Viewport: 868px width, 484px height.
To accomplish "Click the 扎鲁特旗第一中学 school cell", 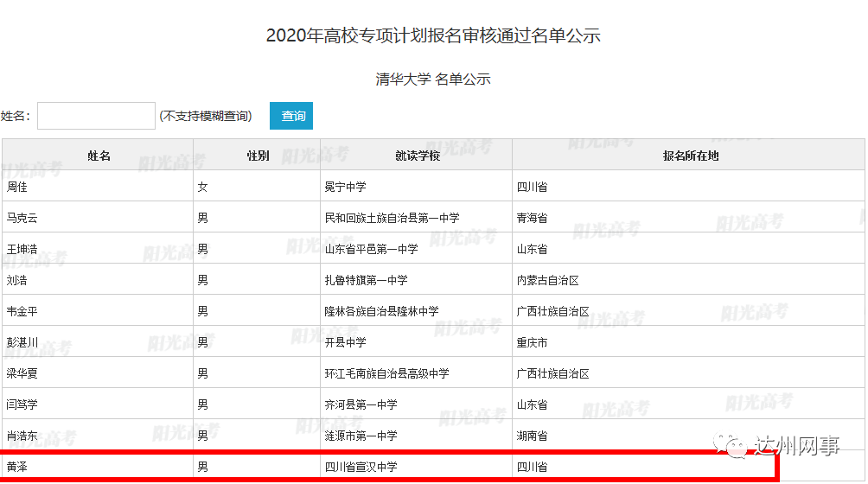I will coord(417,280).
